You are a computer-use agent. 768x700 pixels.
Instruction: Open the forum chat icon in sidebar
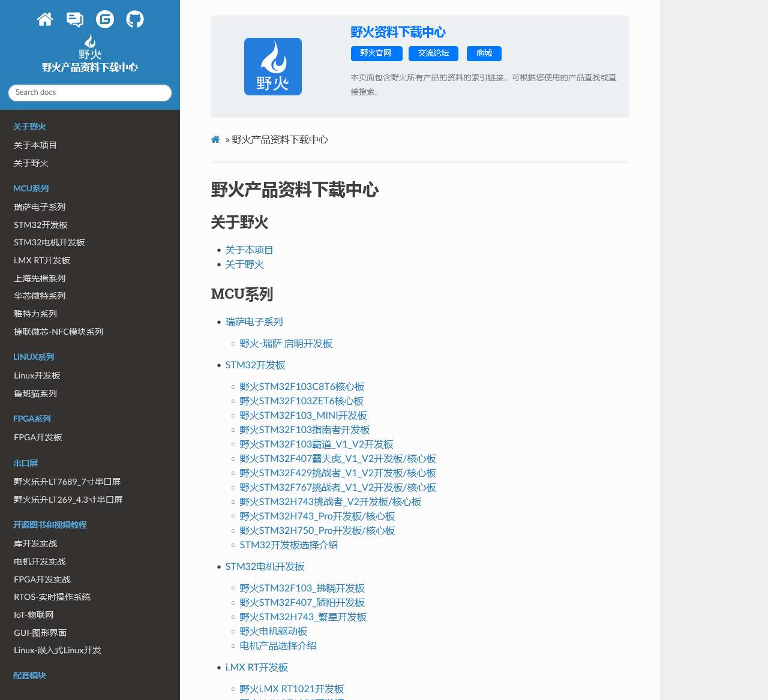point(75,19)
